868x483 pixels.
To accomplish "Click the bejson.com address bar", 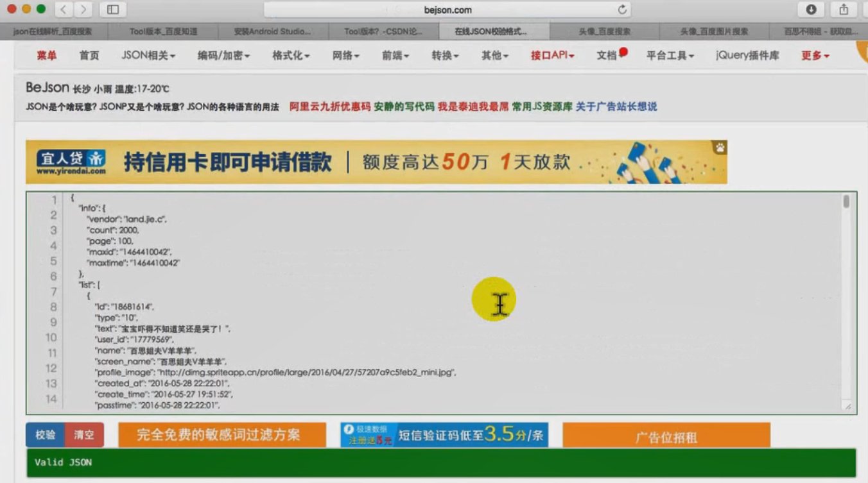I will coord(447,10).
